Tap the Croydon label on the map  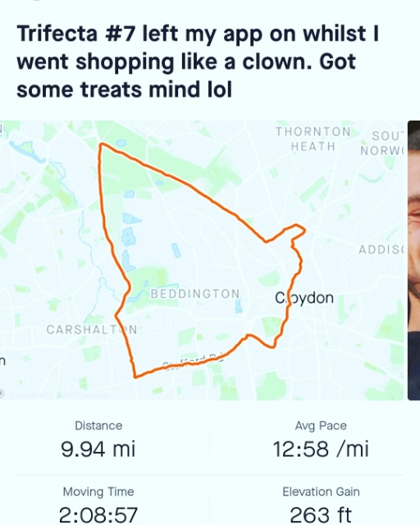click(x=304, y=298)
